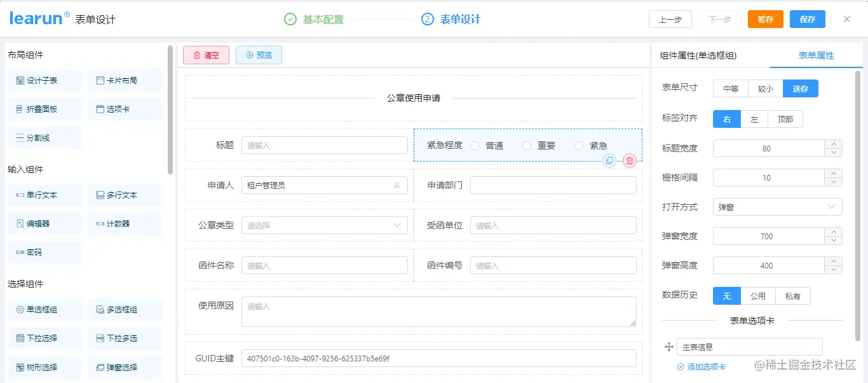Add a 单选框组 component
868x383 pixels.
click(x=45, y=310)
